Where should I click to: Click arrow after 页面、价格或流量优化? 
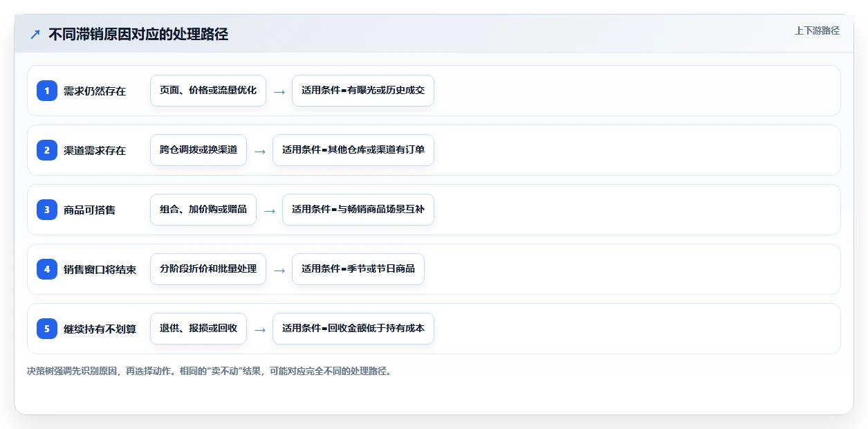(279, 91)
